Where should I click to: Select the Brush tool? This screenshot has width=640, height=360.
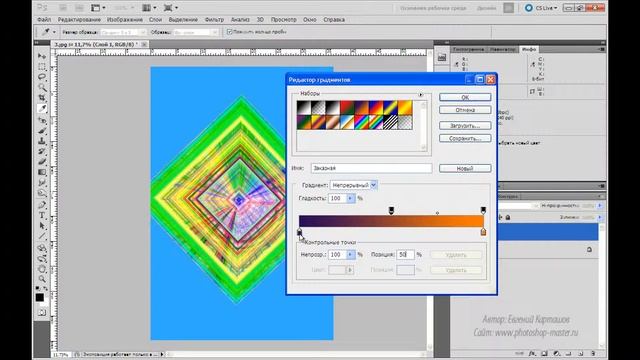[x=42, y=131]
